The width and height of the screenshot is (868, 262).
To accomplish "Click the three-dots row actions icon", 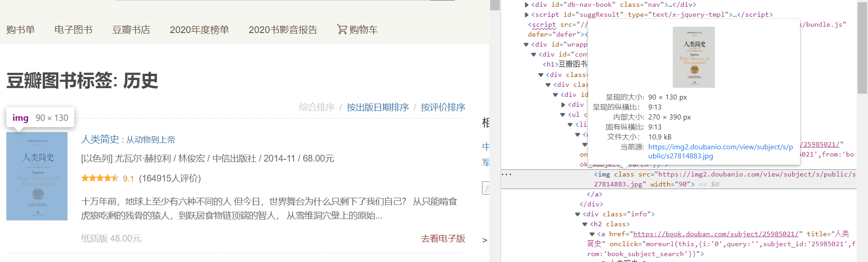I will click(507, 175).
